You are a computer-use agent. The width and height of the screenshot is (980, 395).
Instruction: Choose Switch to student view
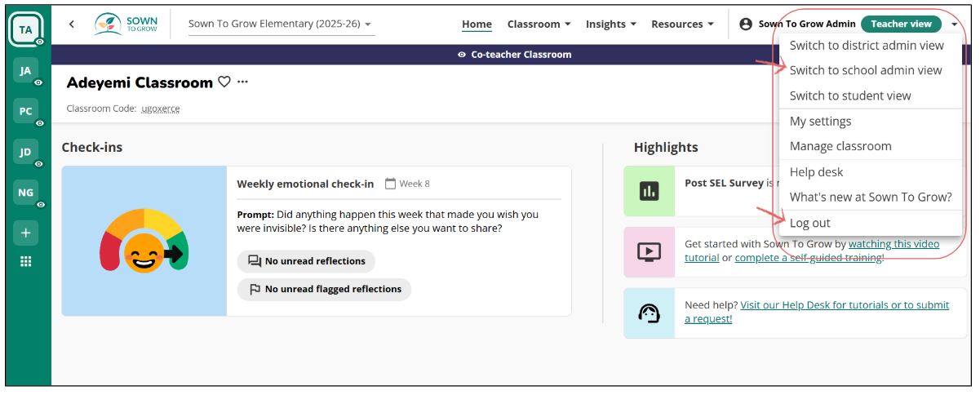pyautogui.click(x=871, y=95)
